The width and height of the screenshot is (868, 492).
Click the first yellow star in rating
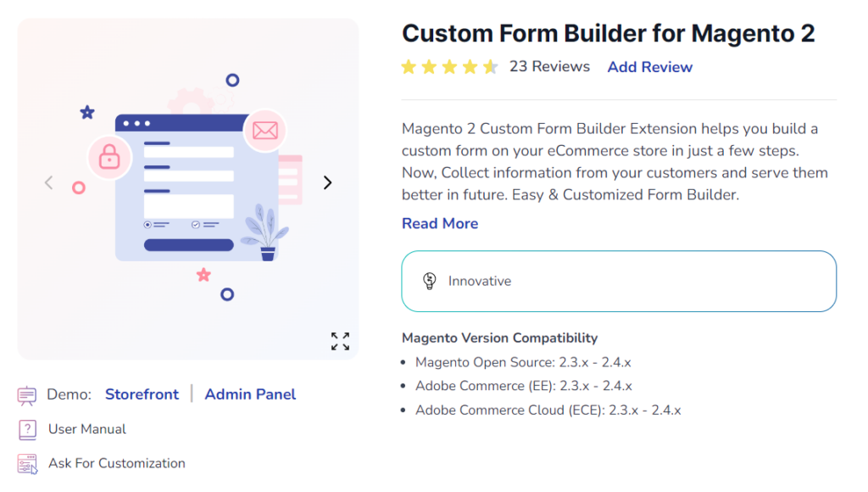tap(409, 65)
